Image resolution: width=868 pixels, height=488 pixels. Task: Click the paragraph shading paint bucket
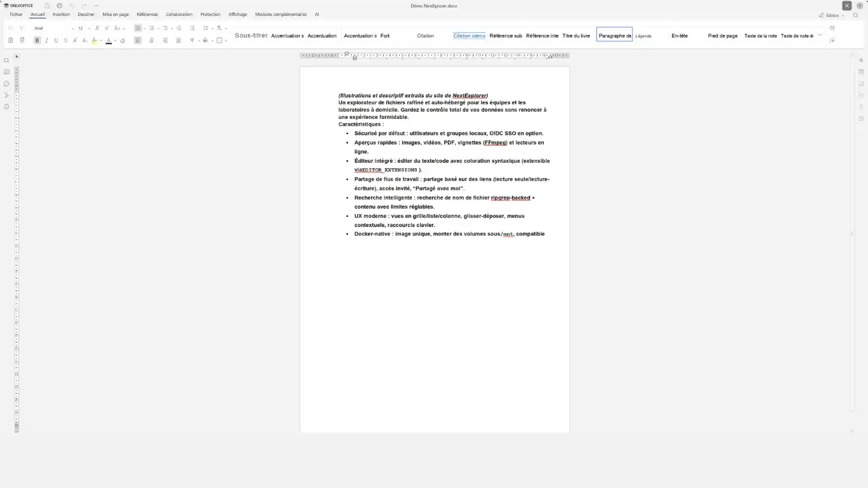click(205, 40)
